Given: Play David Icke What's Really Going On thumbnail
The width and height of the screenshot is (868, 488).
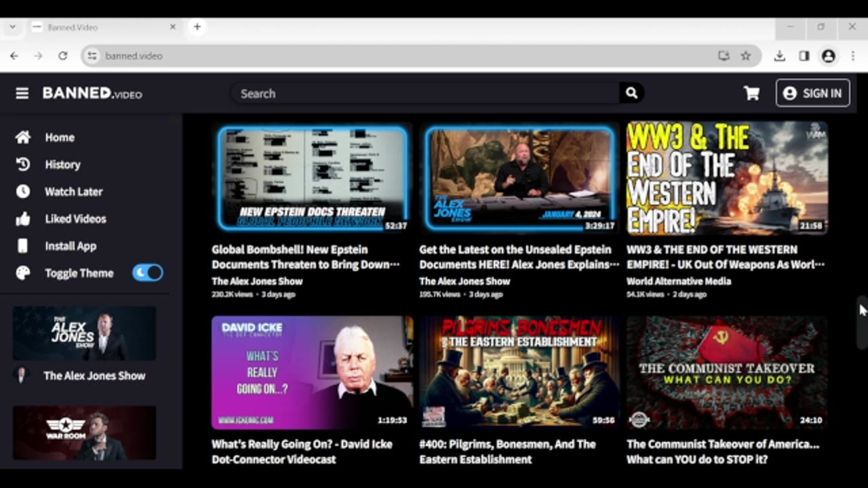Looking at the screenshot, I should click(x=312, y=372).
